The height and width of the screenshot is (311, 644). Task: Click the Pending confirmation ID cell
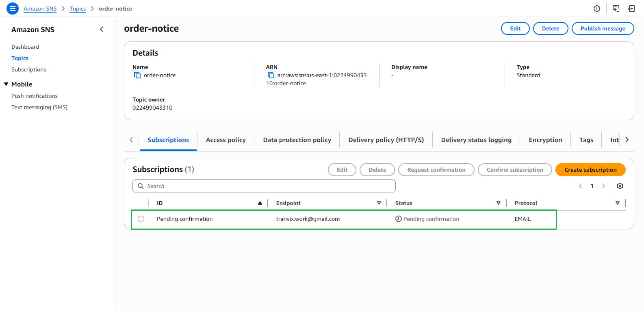click(x=185, y=219)
